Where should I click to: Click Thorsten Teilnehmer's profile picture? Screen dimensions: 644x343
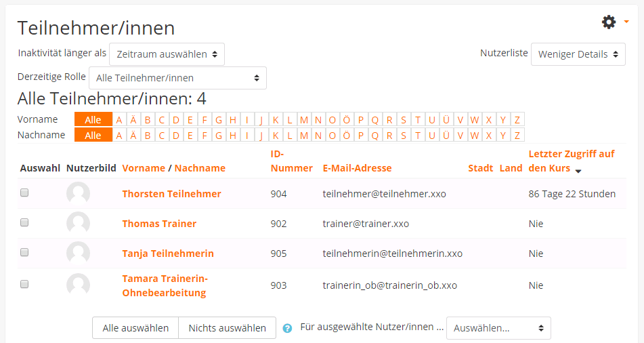click(78, 194)
